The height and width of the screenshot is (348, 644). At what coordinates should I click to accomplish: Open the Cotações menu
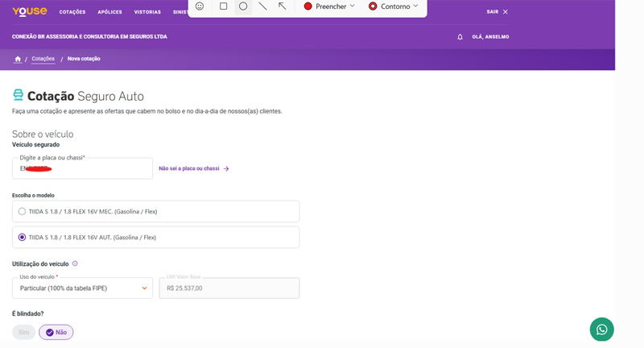[x=72, y=12]
